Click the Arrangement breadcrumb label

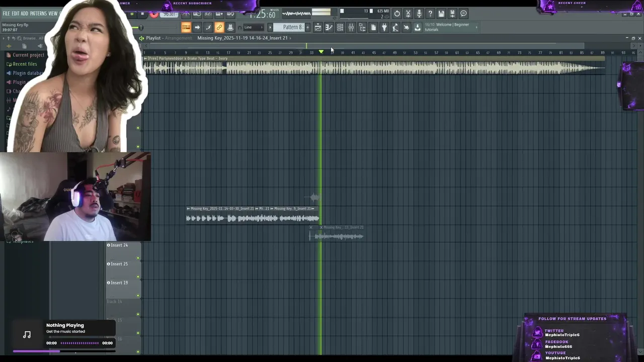179,38
